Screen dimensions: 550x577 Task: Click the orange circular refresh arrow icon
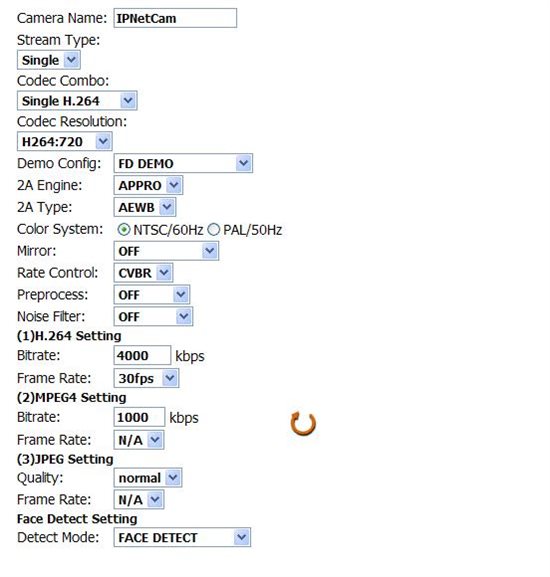point(303,424)
